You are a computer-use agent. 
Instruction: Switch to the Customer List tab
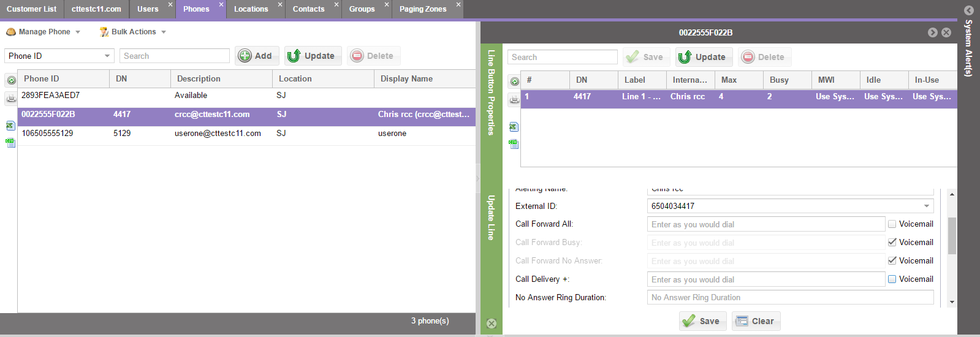click(31, 9)
